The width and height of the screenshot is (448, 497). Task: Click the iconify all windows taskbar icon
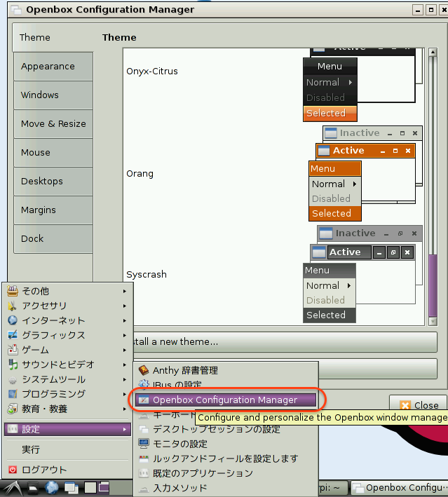click(x=72, y=488)
